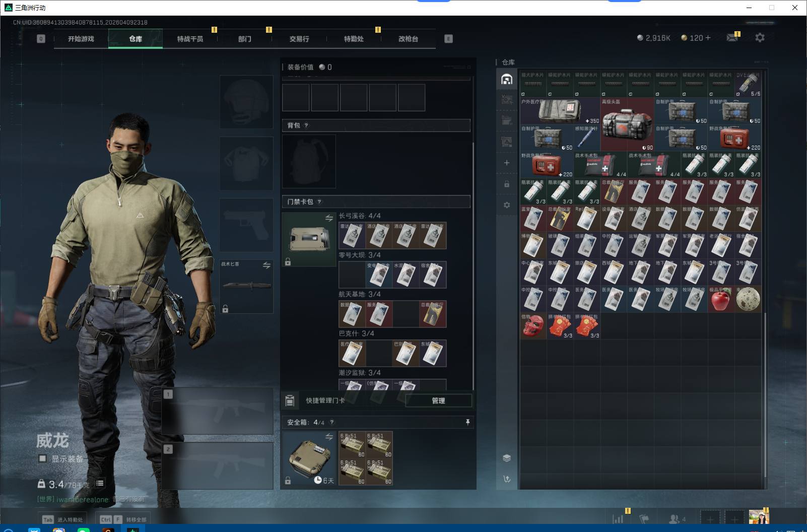Click the layers stack icon at sidebar bottom
This screenshot has height=532, width=807.
point(507,458)
